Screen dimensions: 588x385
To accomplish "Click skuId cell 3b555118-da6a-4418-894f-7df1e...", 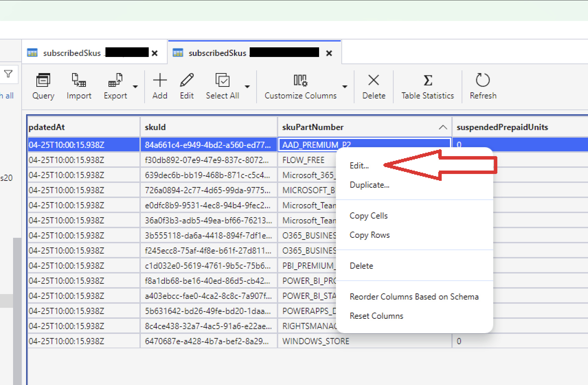I will click(x=209, y=235).
